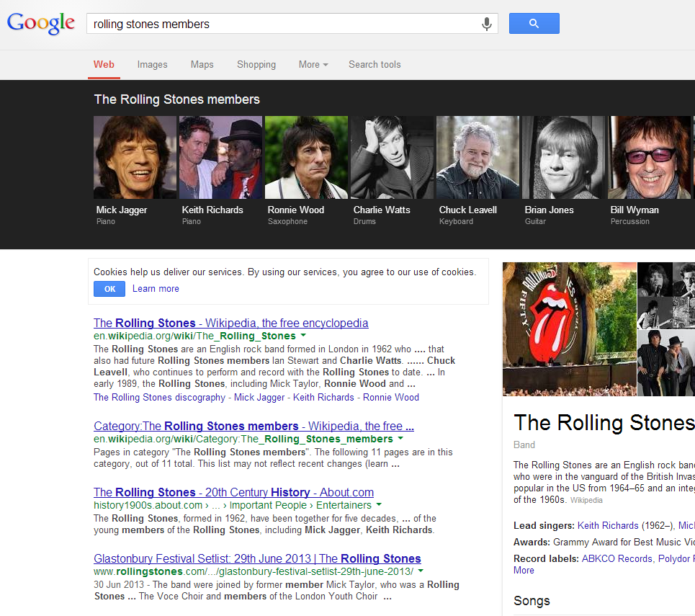
Task: Select Keith Richards' photo thumbnail
Action: (220, 158)
